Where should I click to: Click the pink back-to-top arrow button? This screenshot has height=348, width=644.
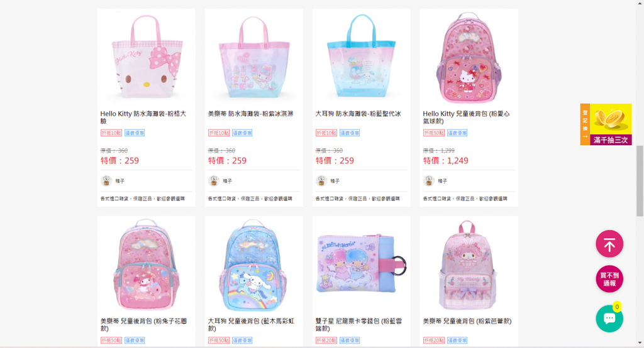(609, 244)
